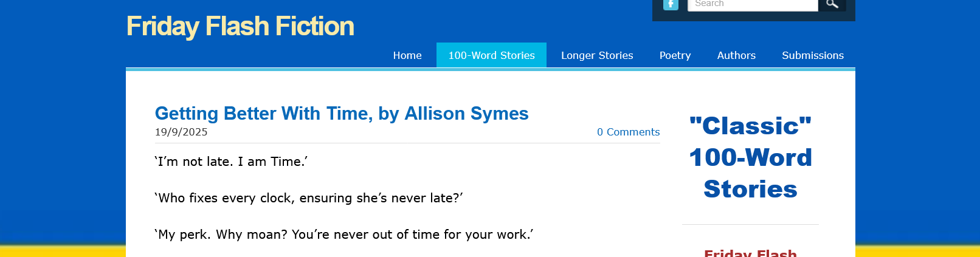This screenshot has width=980, height=257.
Task: Open the Authors menu item
Action: tap(736, 55)
